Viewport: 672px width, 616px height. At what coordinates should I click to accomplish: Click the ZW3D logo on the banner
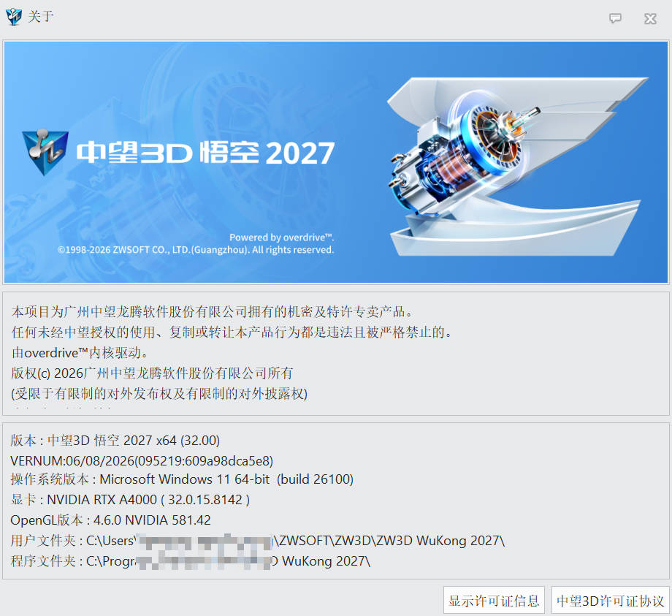tap(45, 152)
